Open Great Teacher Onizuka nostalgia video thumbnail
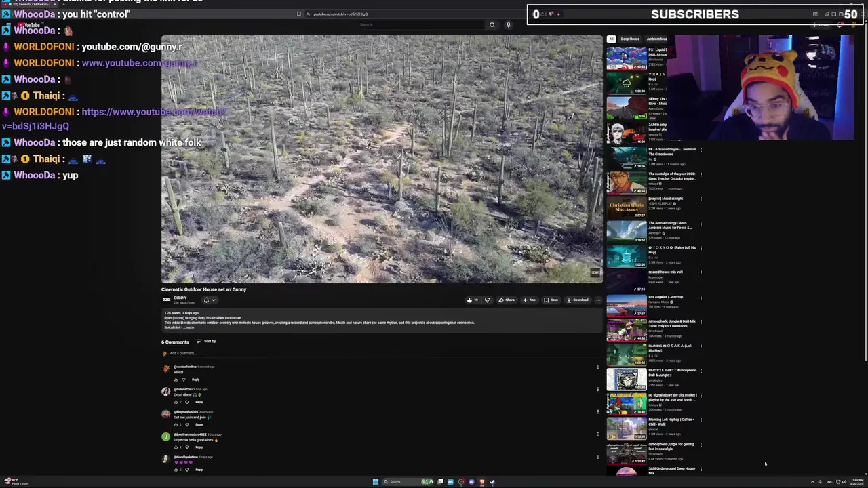868x488 pixels. point(627,182)
